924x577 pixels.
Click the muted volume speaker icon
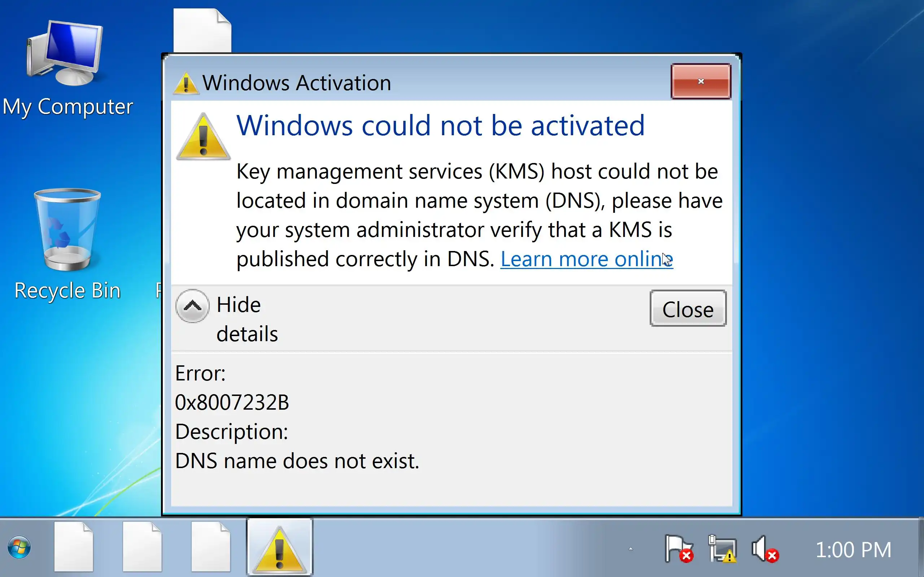coord(764,549)
